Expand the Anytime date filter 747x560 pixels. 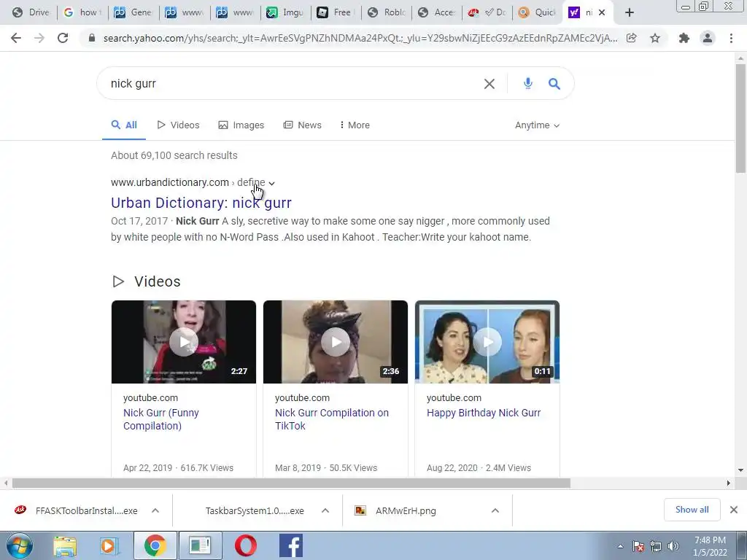click(538, 125)
